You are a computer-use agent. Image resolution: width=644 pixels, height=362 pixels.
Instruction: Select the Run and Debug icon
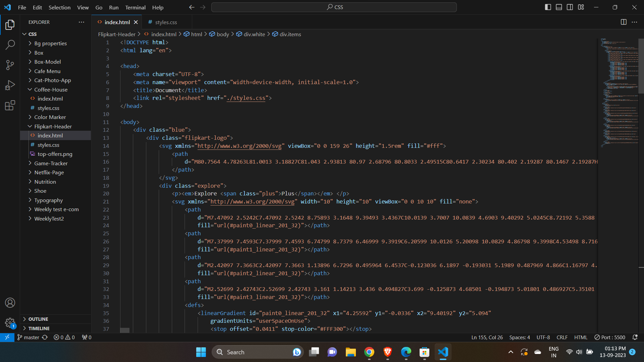[10, 85]
